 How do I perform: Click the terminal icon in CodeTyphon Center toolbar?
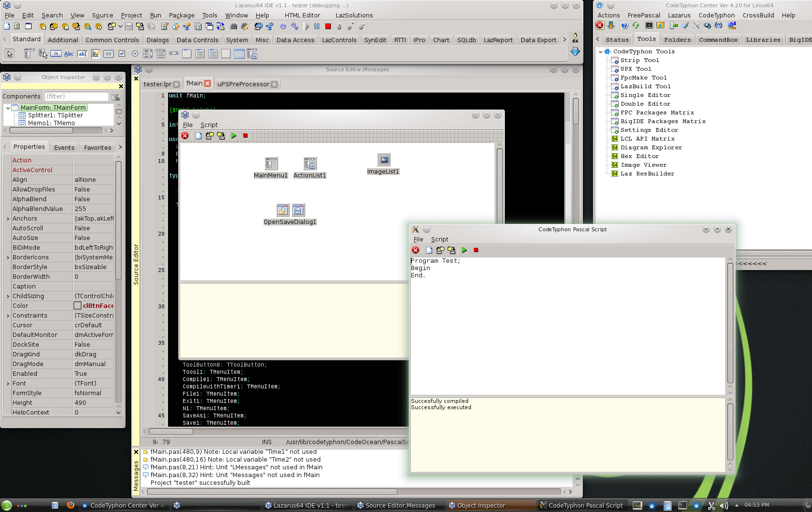coord(649,25)
